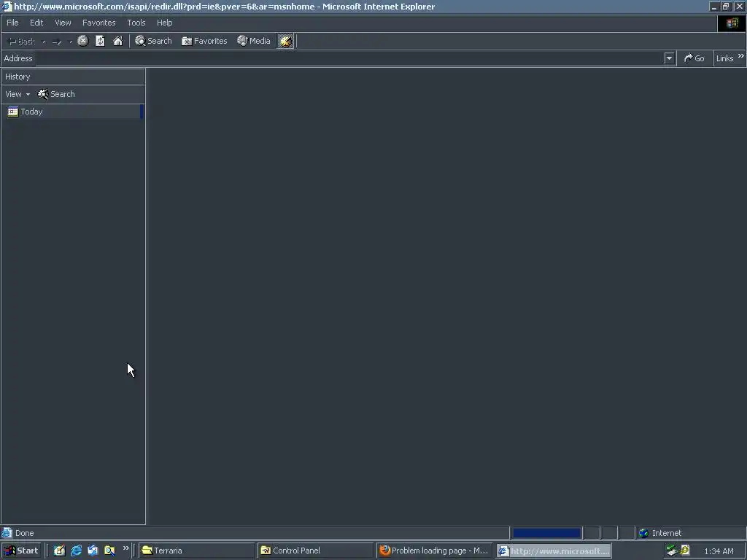Viewport: 747px width, 560px height.
Task: Open the Forward button dropdown arrow
Action: coord(71,42)
